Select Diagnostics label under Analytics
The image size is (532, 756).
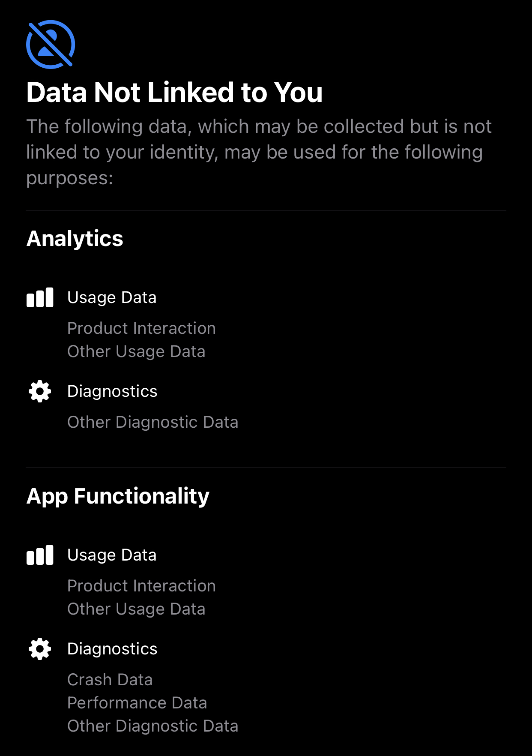click(x=112, y=391)
